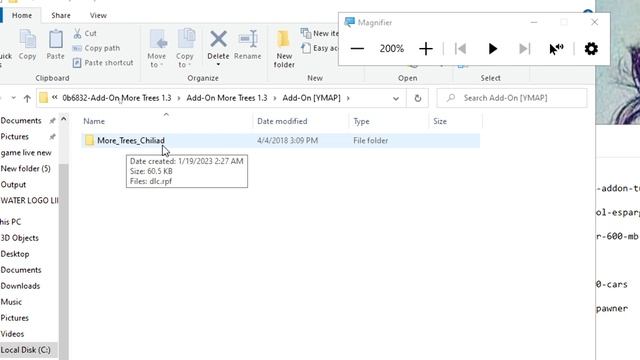Open New folder (5) in sidebar

(25, 169)
